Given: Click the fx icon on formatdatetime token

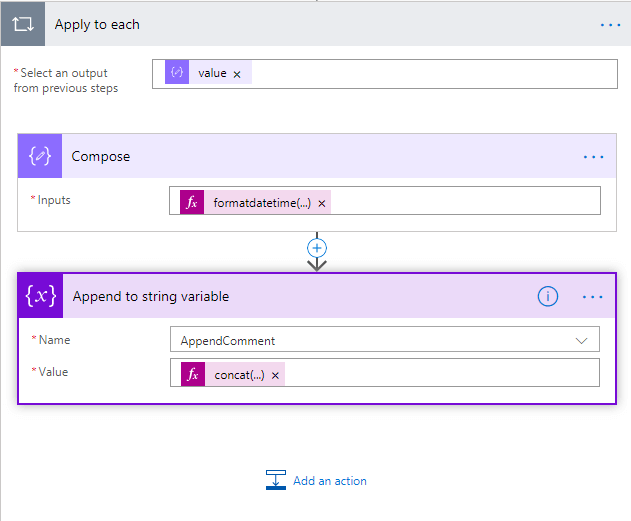Looking at the screenshot, I should click(x=192, y=202).
